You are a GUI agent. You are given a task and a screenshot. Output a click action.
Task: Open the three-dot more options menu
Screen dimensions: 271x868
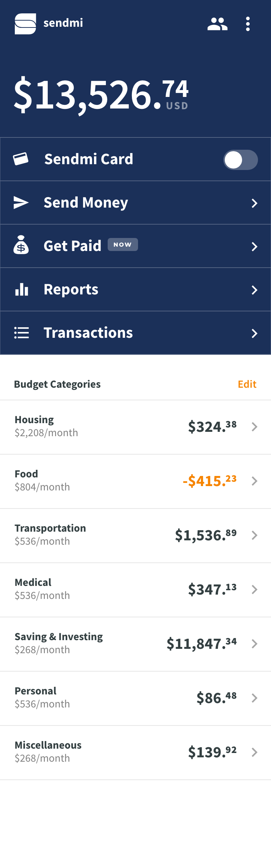click(248, 24)
